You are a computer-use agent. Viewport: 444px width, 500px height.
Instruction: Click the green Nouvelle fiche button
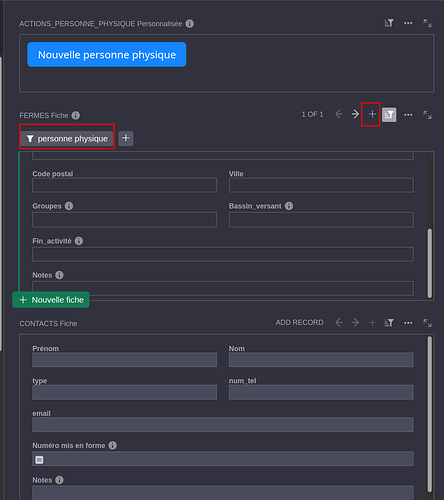51,300
